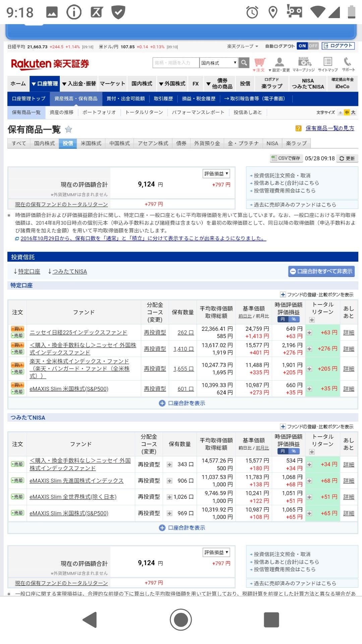Go to Android home screen button
This screenshot has height=644, width=362.
pyautogui.click(x=181, y=620)
